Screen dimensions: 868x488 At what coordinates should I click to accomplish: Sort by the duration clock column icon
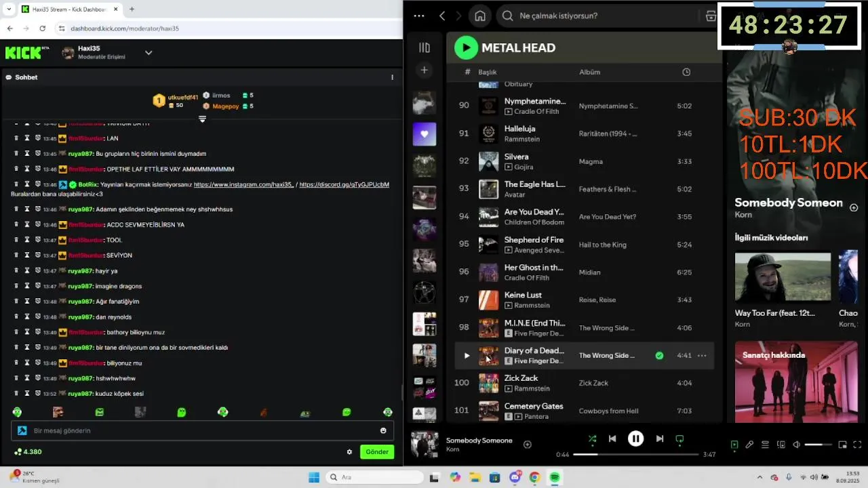(686, 72)
